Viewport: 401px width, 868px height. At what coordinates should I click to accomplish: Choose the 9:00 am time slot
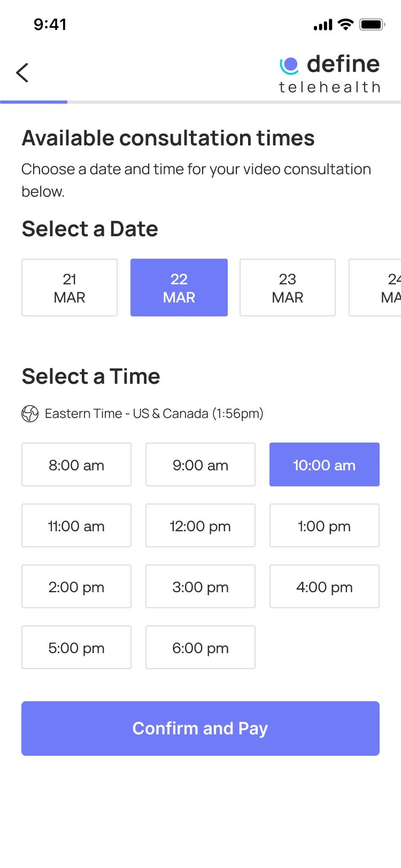pyautogui.click(x=200, y=464)
